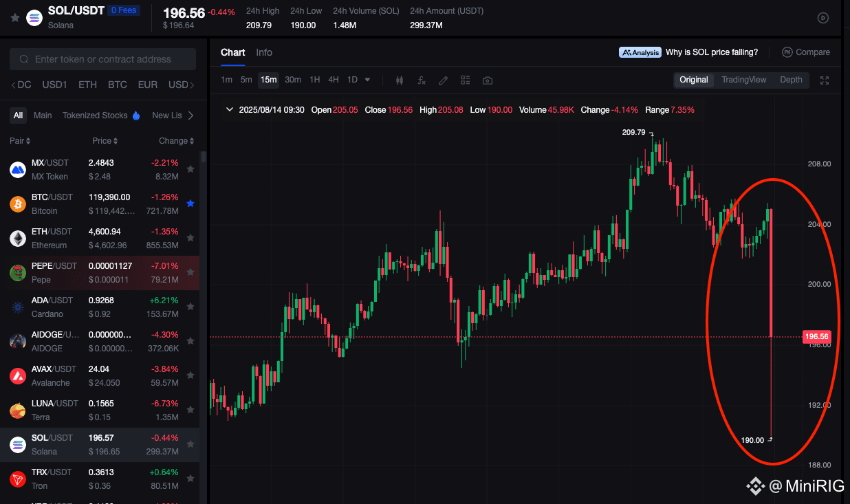Click the Ethereum logo
This screenshot has width=850, height=504.
[x=18, y=238]
